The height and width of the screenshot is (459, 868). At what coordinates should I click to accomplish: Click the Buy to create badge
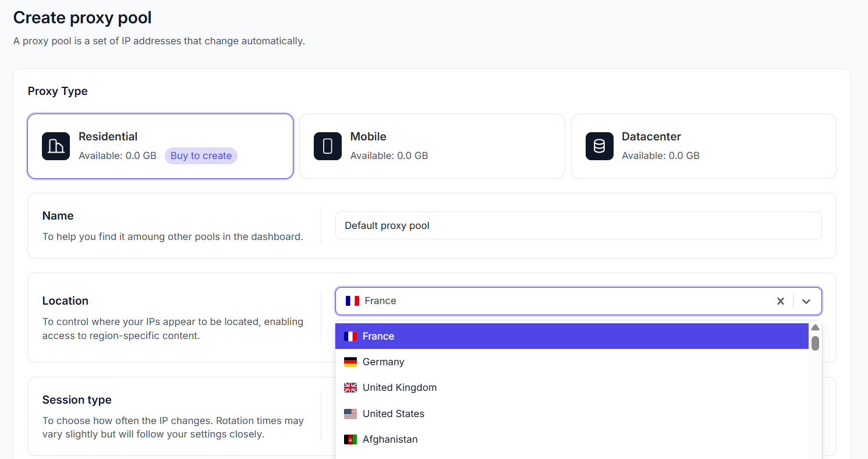coord(201,156)
